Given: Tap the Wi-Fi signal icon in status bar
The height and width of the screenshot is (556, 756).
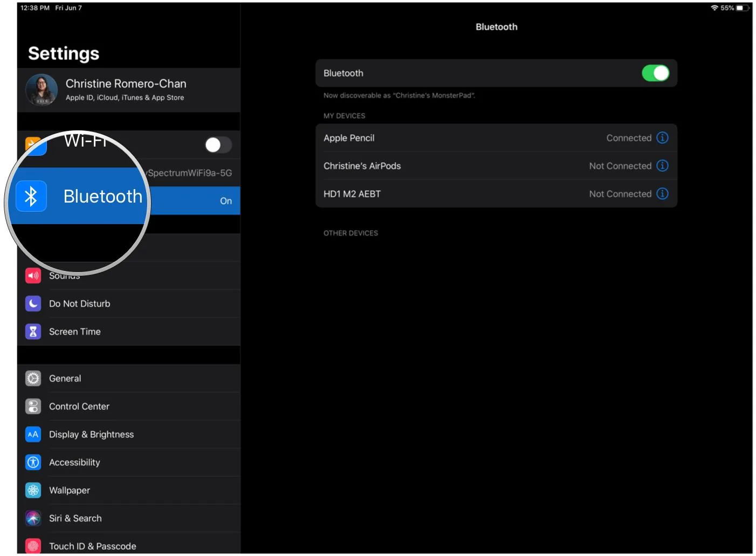Looking at the screenshot, I should tap(714, 8).
